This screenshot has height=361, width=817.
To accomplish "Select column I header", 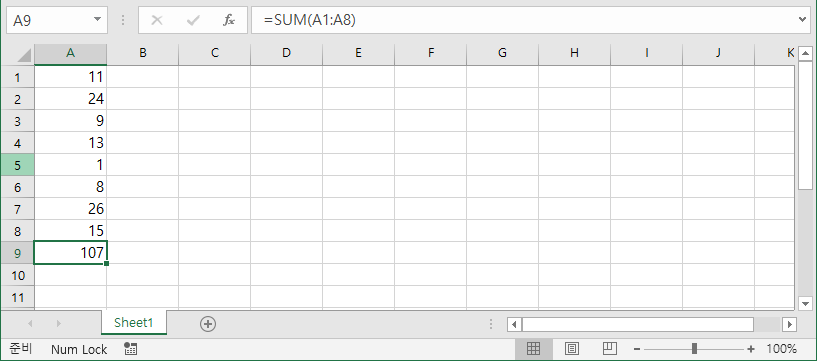I will (x=646, y=54).
